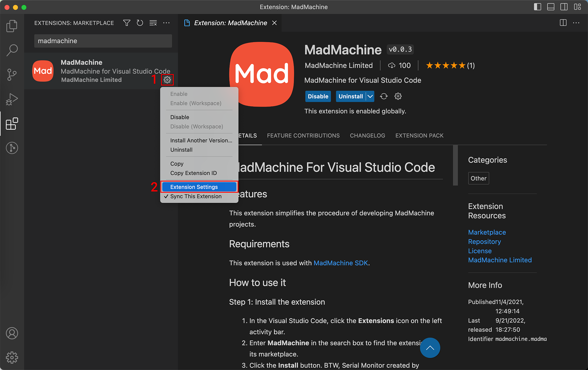The image size is (588, 370).
Task: Click the details page scrollbar
Action: [x=455, y=165]
